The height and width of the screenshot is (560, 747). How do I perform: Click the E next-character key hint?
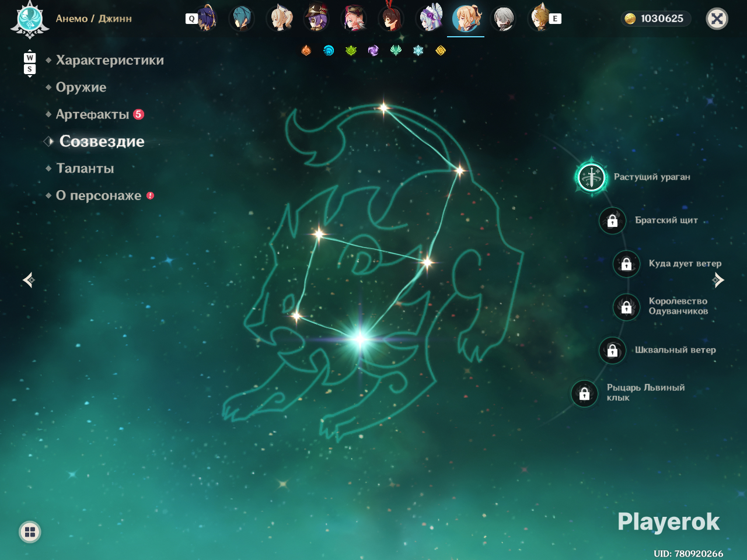[x=555, y=19]
